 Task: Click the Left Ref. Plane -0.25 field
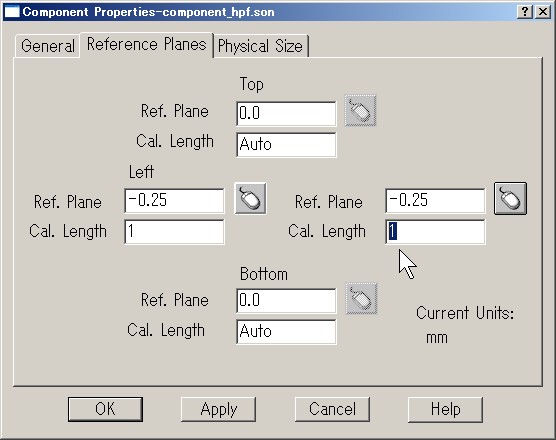point(174,201)
